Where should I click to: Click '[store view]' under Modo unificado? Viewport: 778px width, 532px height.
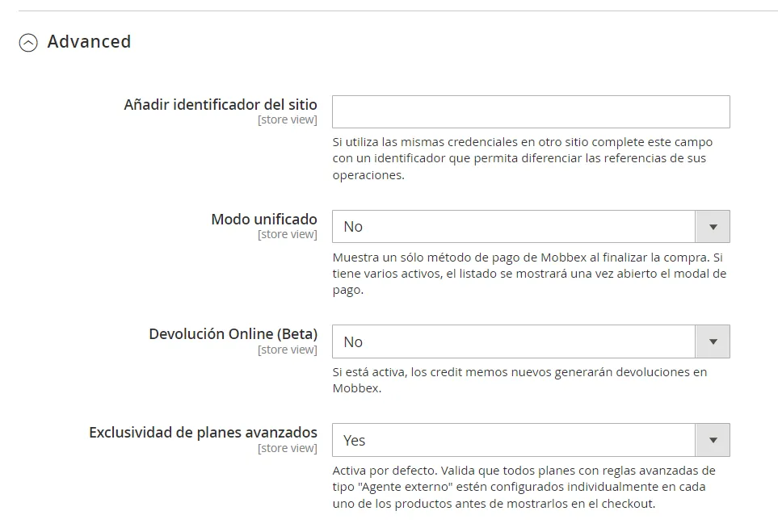[288, 234]
